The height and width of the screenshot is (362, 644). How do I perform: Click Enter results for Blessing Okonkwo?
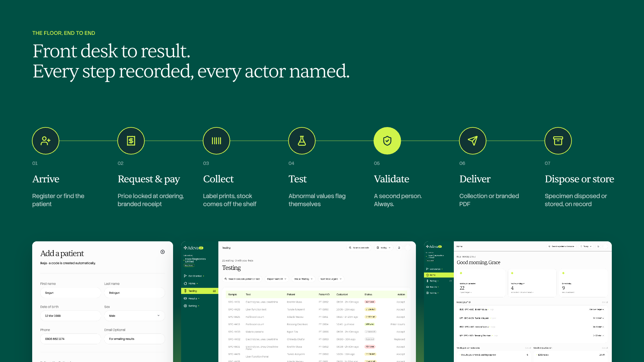(x=398, y=324)
